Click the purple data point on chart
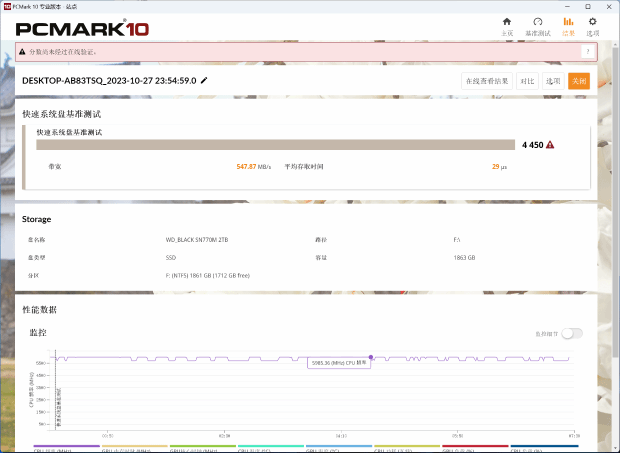Image resolution: width=620 pixels, height=453 pixels. pos(371,357)
